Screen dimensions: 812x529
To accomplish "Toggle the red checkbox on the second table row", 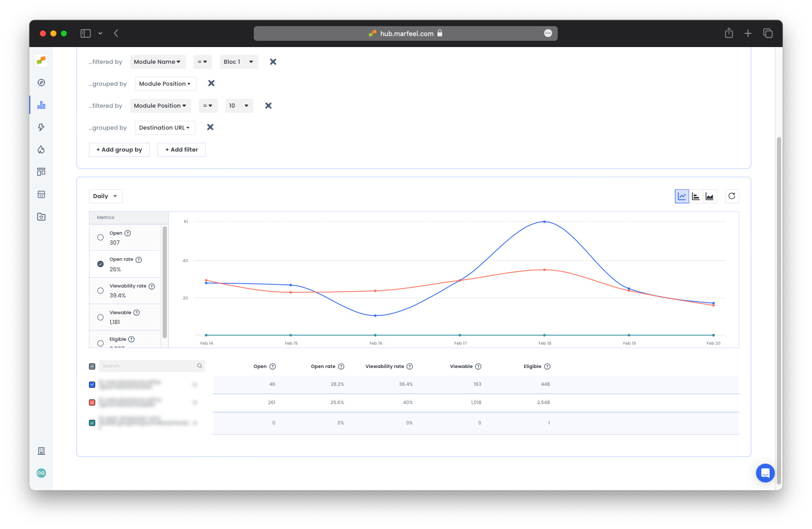I will point(92,402).
